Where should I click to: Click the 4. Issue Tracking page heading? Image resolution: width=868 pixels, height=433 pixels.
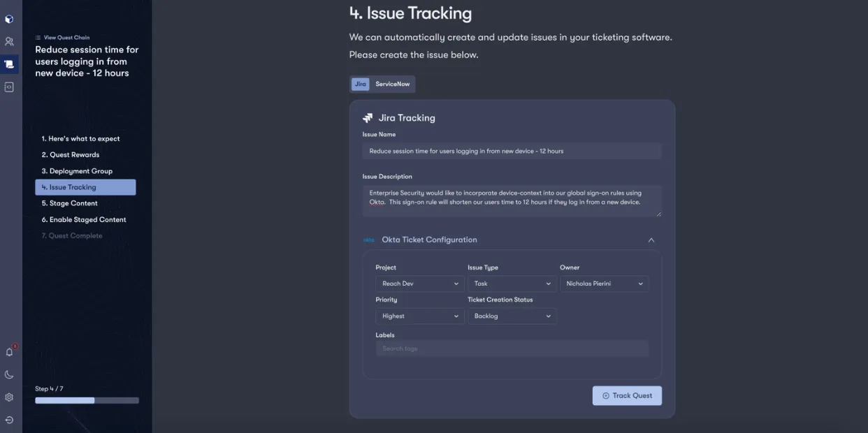pyautogui.click(x=410, y=13)
